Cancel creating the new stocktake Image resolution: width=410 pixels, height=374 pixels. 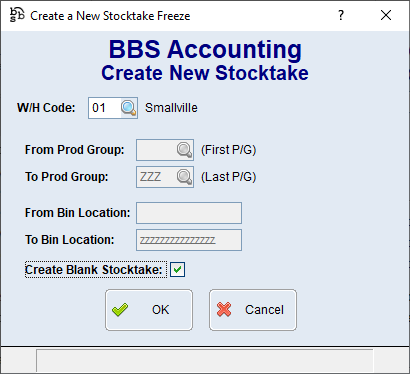click(253, 310)
